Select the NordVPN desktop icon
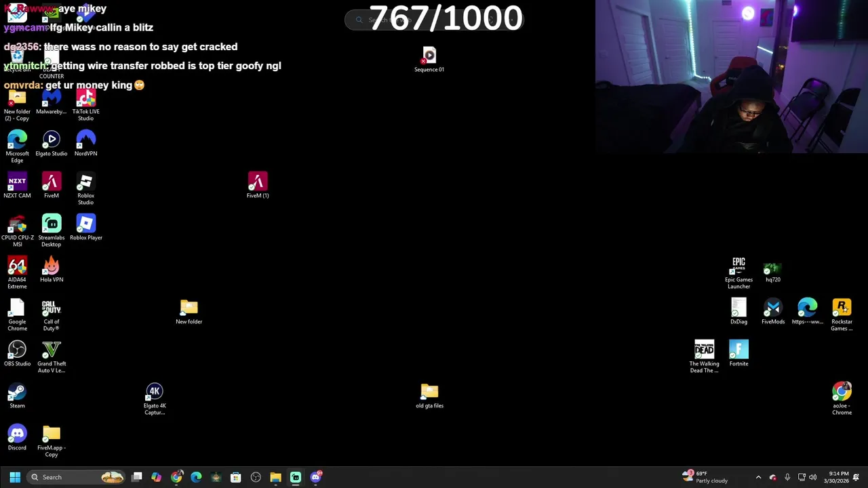The image size is (868, 488). [85, 144]
